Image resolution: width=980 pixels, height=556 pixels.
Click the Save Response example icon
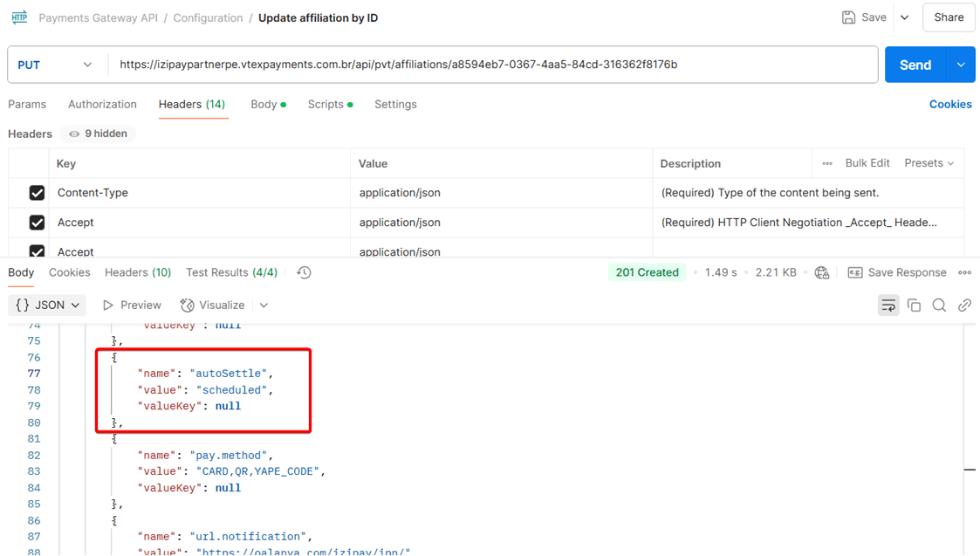855,272
